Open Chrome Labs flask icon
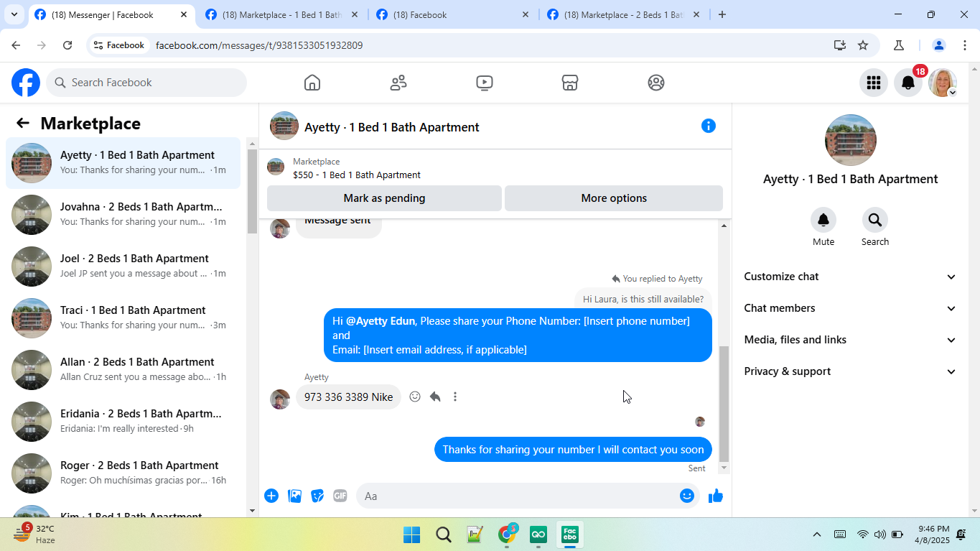Image resolution: width=980 pixels, height=551 pixels. pos(899,45)
